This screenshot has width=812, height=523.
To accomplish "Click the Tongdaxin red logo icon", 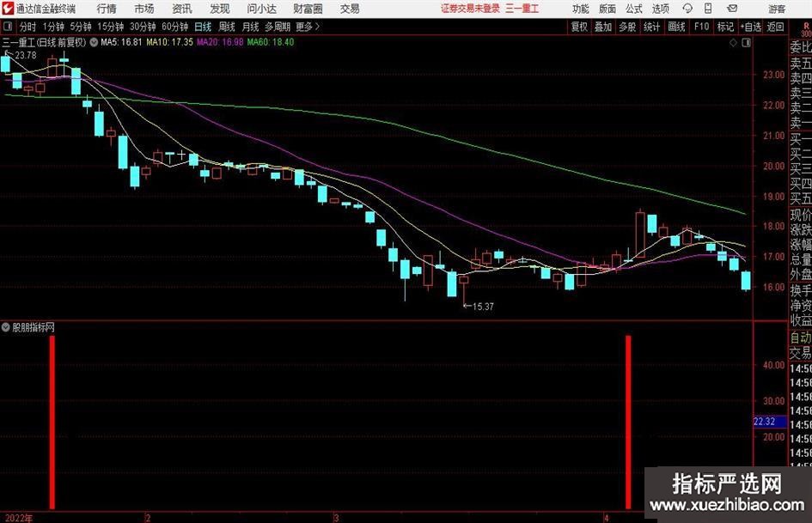I will click(x=9, y=9).
